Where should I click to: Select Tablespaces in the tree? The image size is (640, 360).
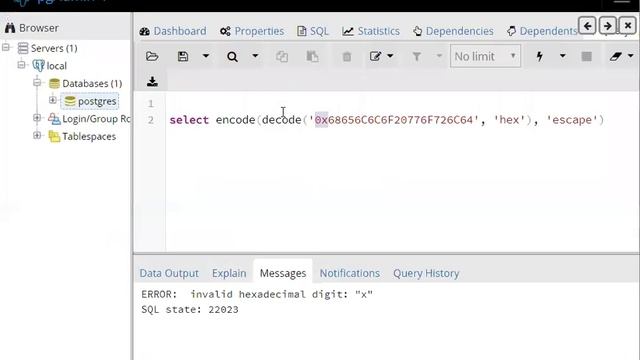pos(89,136)
